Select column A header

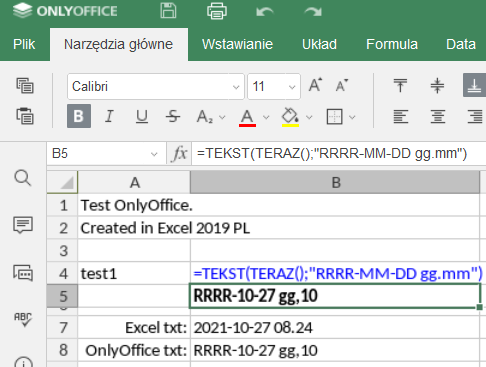[x=134, y=182]
